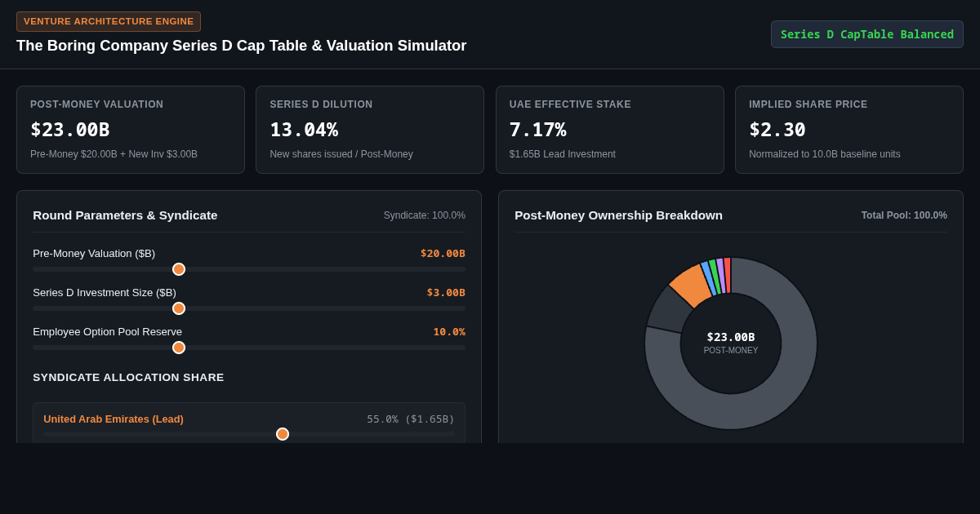
Task: Click the green donut chart sliver
Action: click(715, 277)
